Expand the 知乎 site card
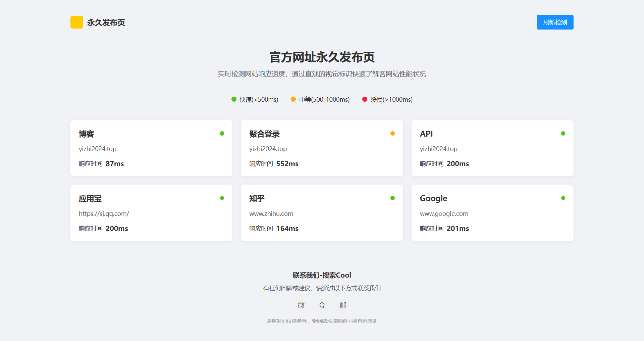 click(x=322, y=212)
